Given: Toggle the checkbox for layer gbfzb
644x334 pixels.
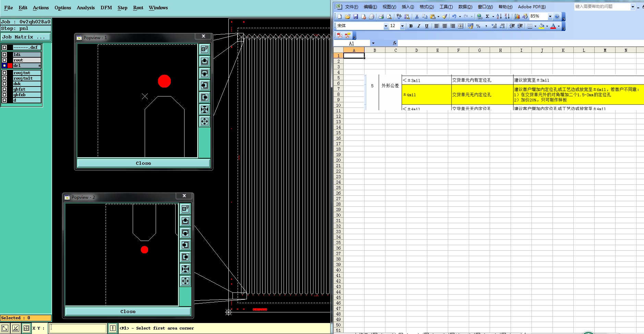Looking at the screenshot, I should pyautogui.click(x=4, y=95).
